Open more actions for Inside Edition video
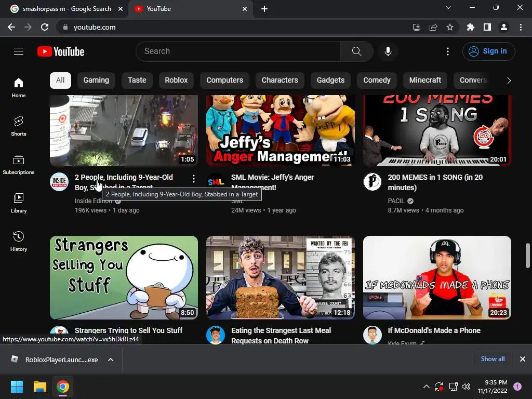Viewport: 532px width, 399px height. (193, 179)
